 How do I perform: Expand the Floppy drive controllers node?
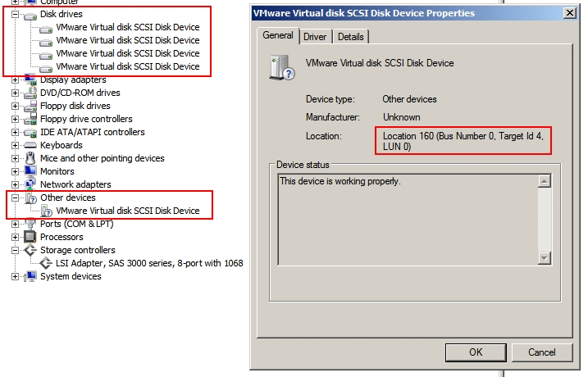click(x=15, y=119)
